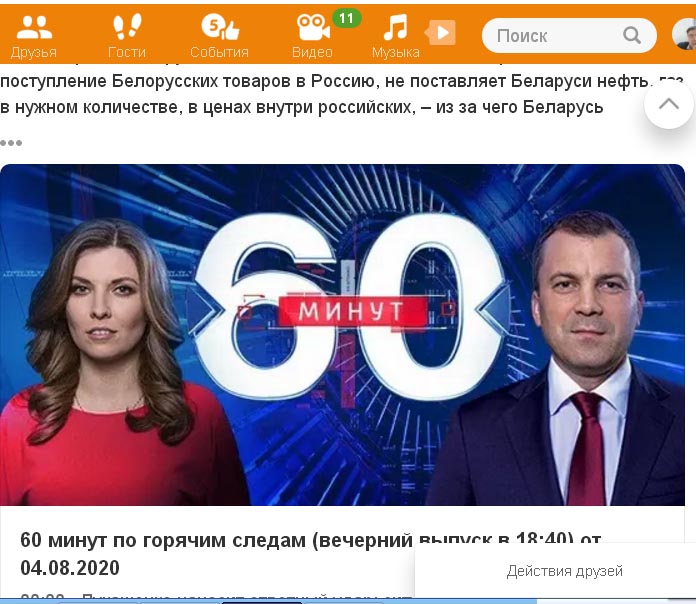Screen dimensions: 696x604
Task: Click the События menu label
Action: 219,52
